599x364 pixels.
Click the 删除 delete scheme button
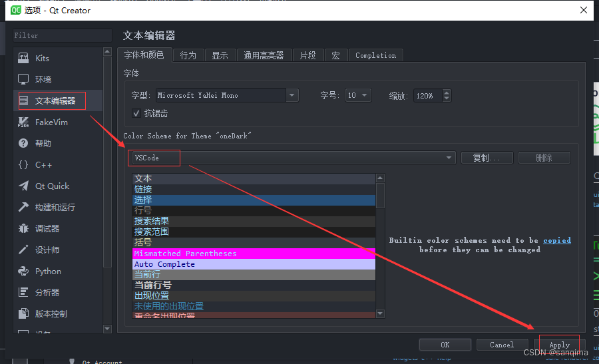click(544, 158)
